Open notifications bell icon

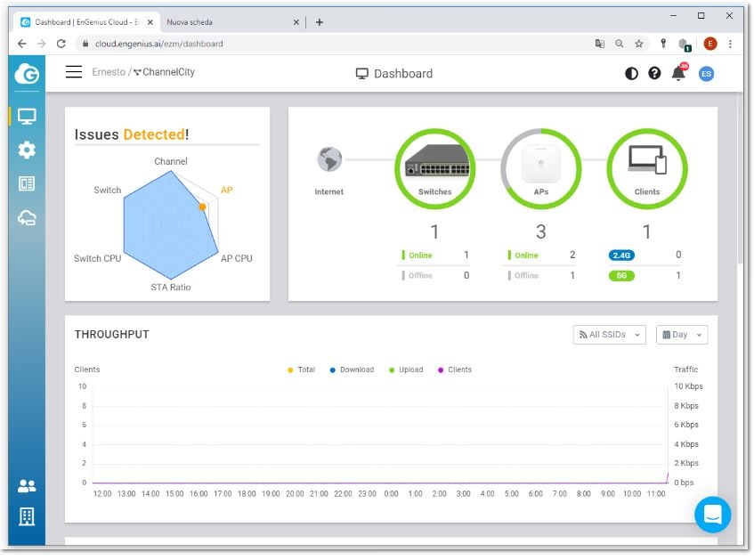point(678,73)
